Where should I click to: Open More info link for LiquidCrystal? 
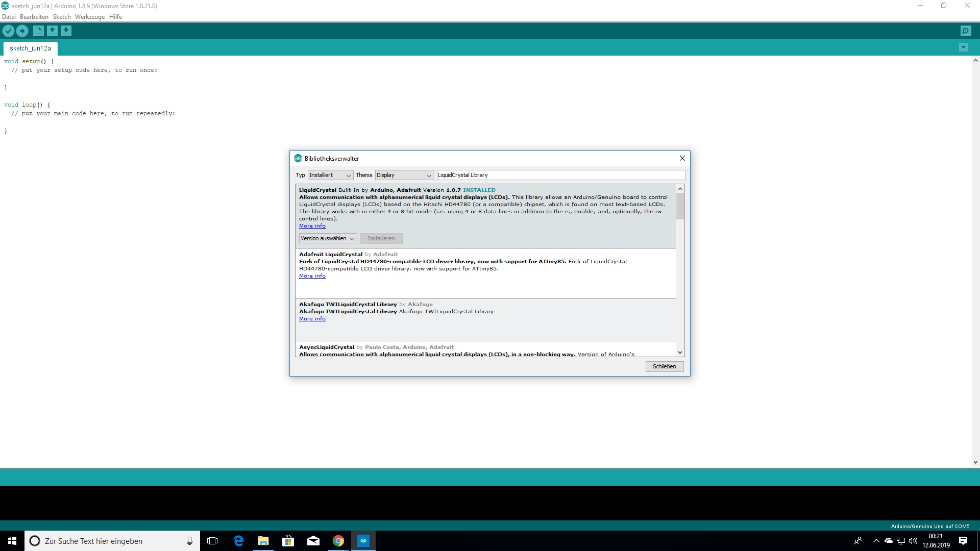[312, 226]
